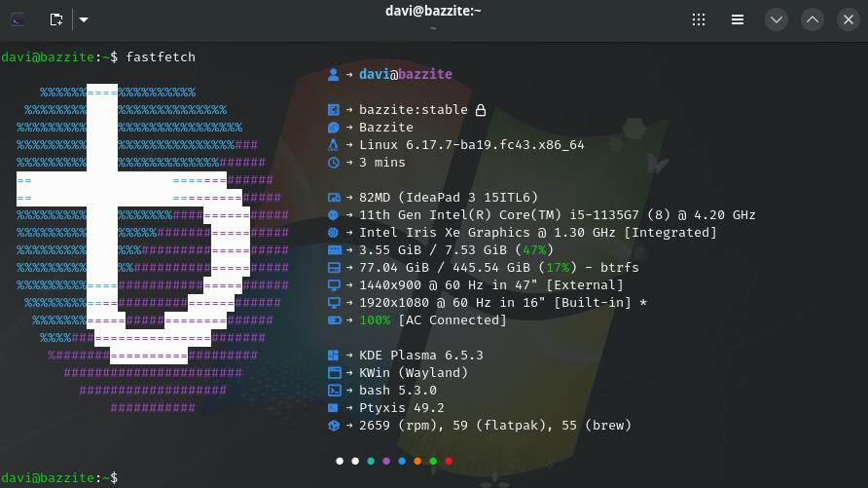The image size is (868, 488).
Task: Click the lock icon after bazzite:stable
Action: coord(481,110)
